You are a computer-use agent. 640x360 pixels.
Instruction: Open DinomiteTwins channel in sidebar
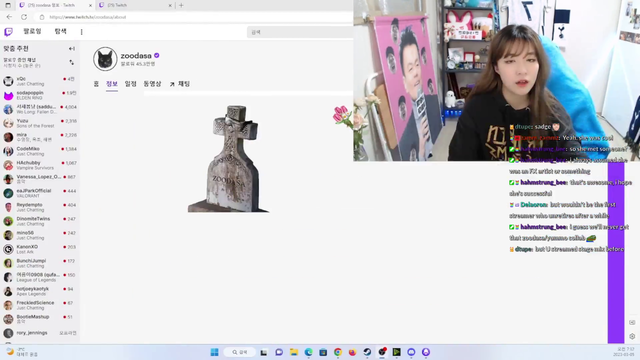[x=40, y=221]
